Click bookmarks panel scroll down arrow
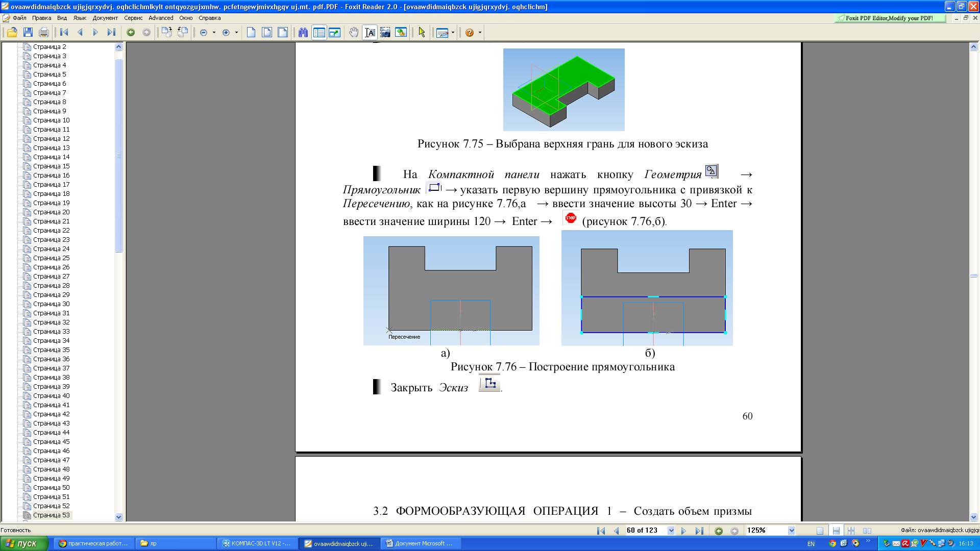This screenshot has width=980, height=551. point(119,517)
